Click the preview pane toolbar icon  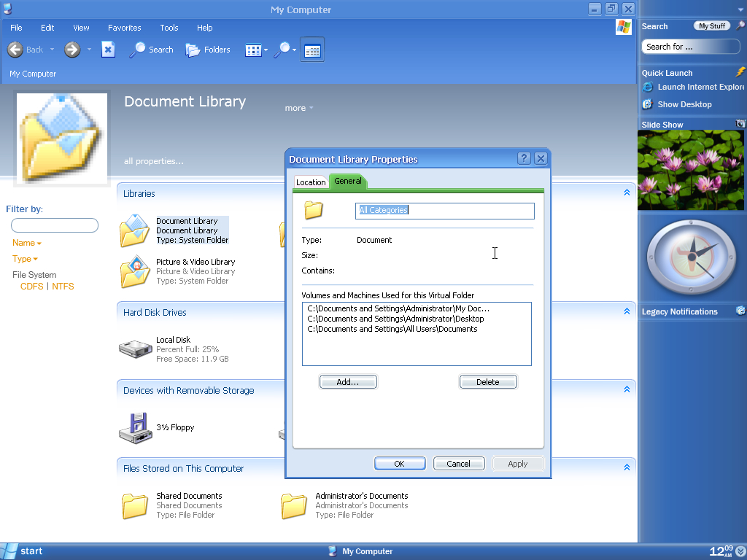pos(312,50)
